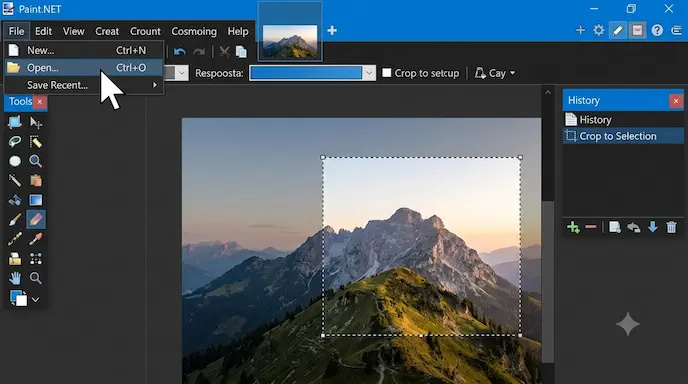
Task: Click the grey Redo toolbar arrow
Action: point(199,52)
